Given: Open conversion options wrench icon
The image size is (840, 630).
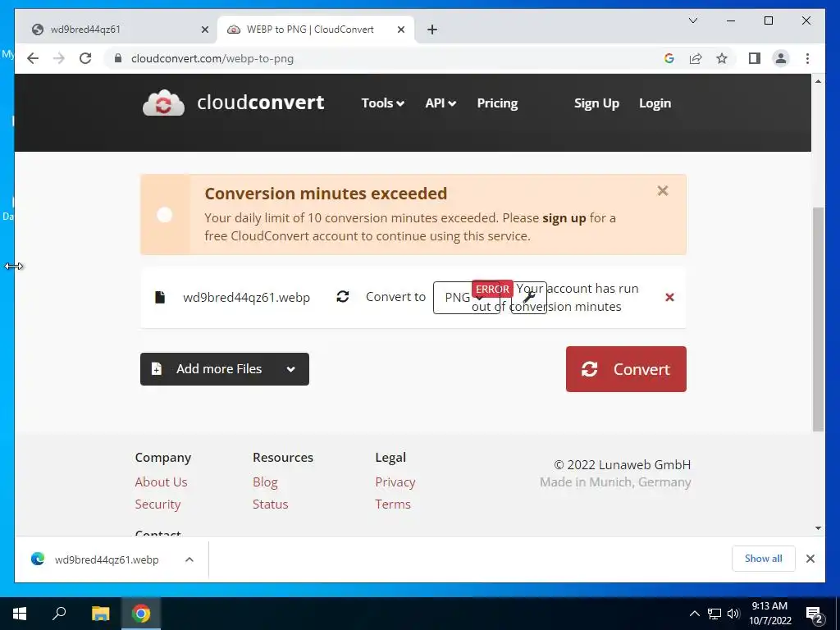Looking at the screenshot, I should point(529,297).
